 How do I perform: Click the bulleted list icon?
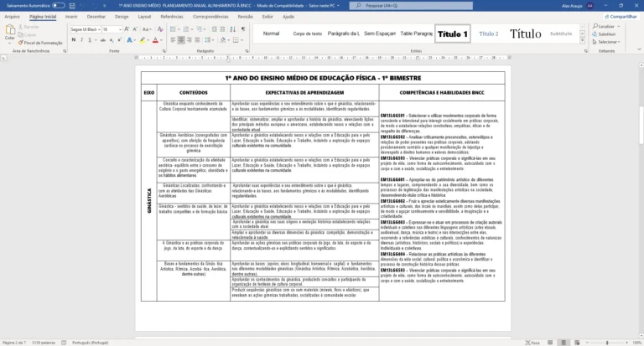[x=173, y=29]
